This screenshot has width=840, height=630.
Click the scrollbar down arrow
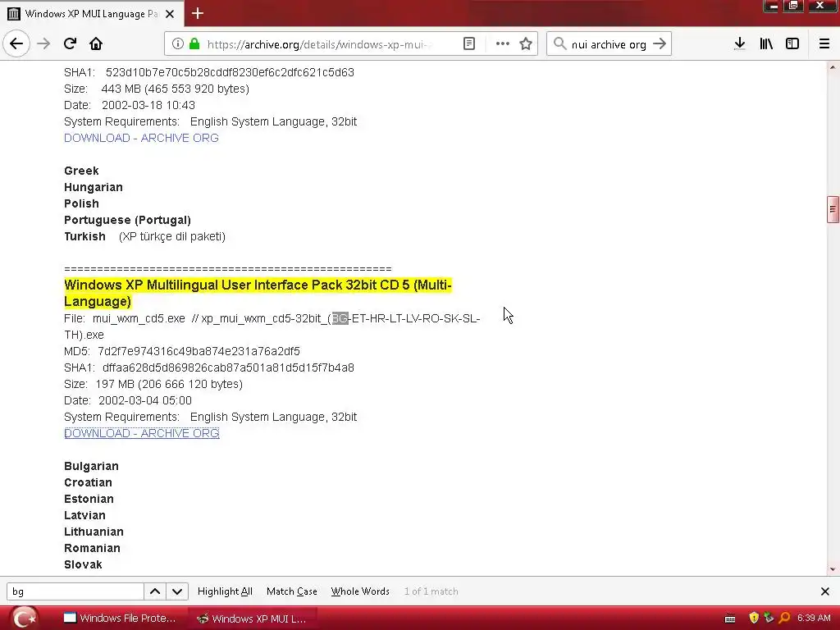(833, 569)
